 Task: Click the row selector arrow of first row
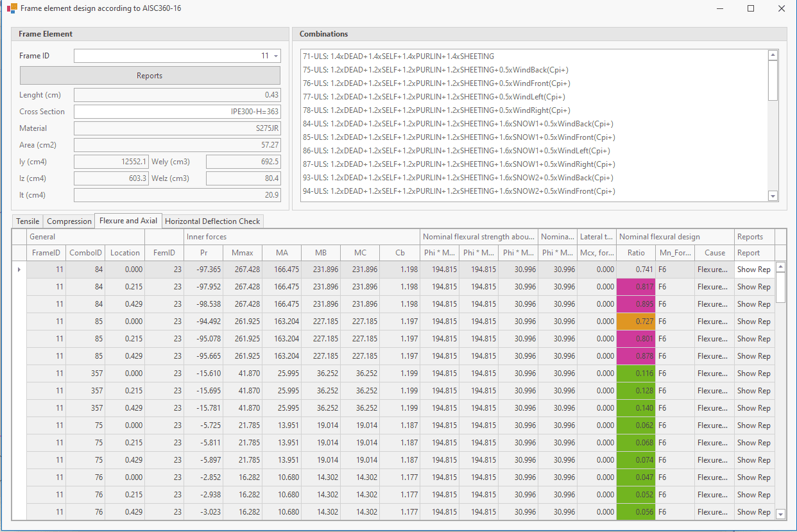(x=19, y=270)
